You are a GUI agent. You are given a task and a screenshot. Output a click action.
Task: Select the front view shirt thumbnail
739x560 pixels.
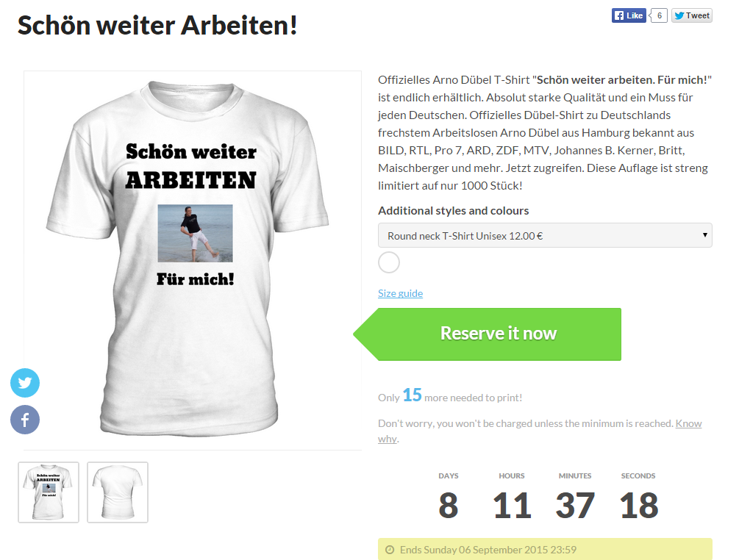tap(49, 492)
